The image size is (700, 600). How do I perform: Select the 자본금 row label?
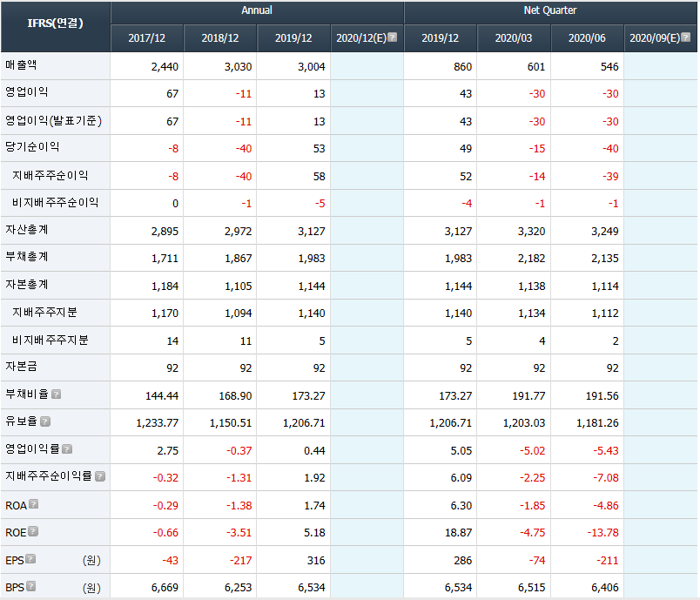(21, 367)
